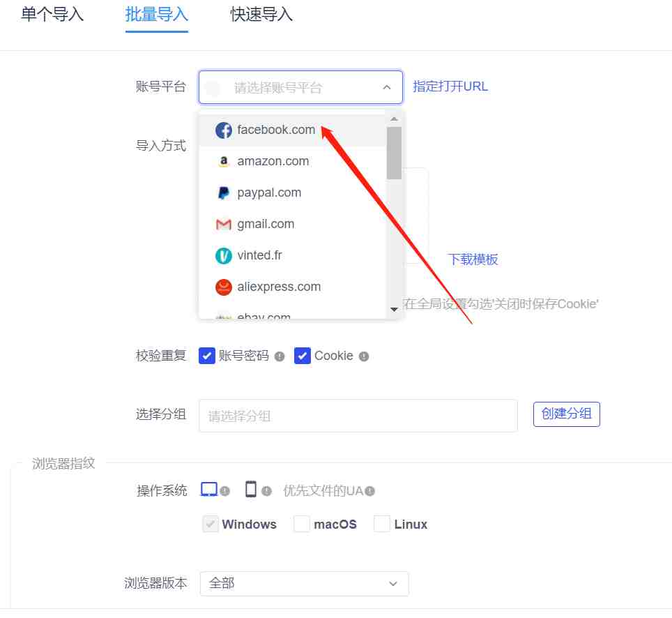672x618 pixels.
Task: Toggle the Windows checkbox
Action: [x=211, y=524]
